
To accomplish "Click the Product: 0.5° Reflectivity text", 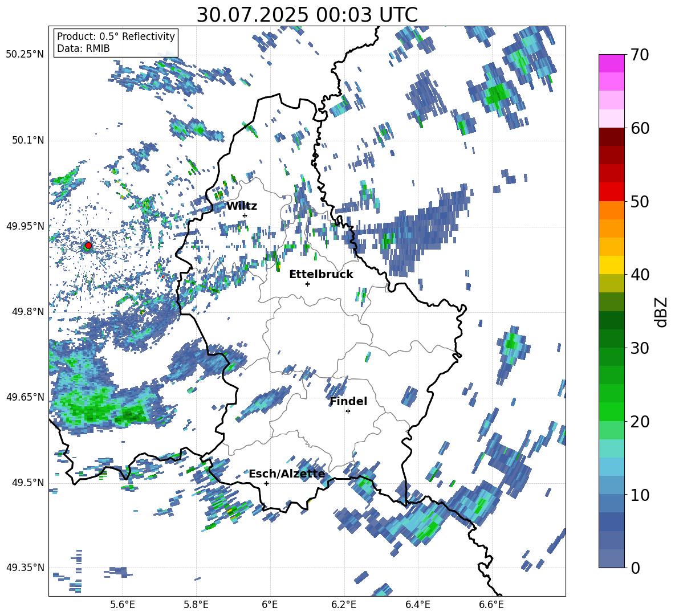I will click(116, 36).
